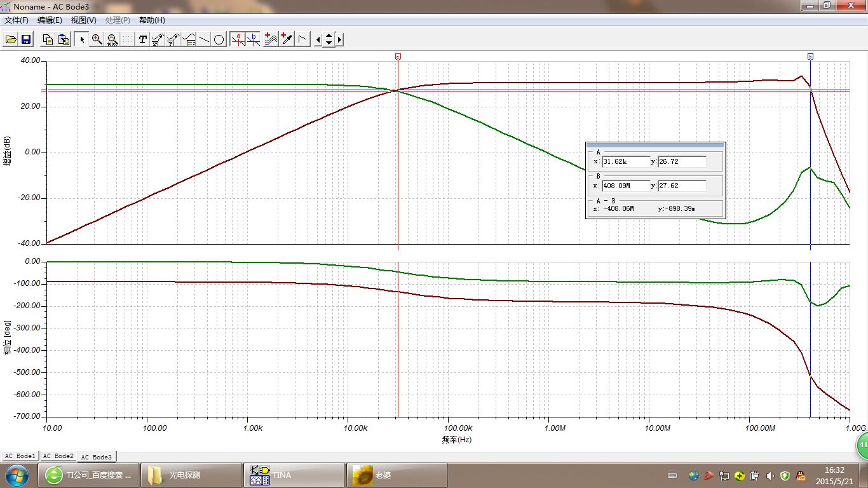Switch to the AC Bode2 tab

pyautogui.click(x=58, y=456)
